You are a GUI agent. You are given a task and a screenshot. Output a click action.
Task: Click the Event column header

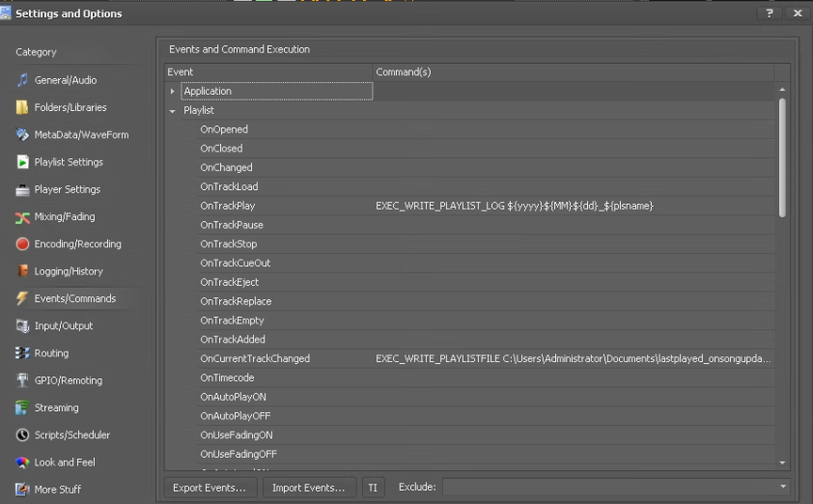[268, 72]
